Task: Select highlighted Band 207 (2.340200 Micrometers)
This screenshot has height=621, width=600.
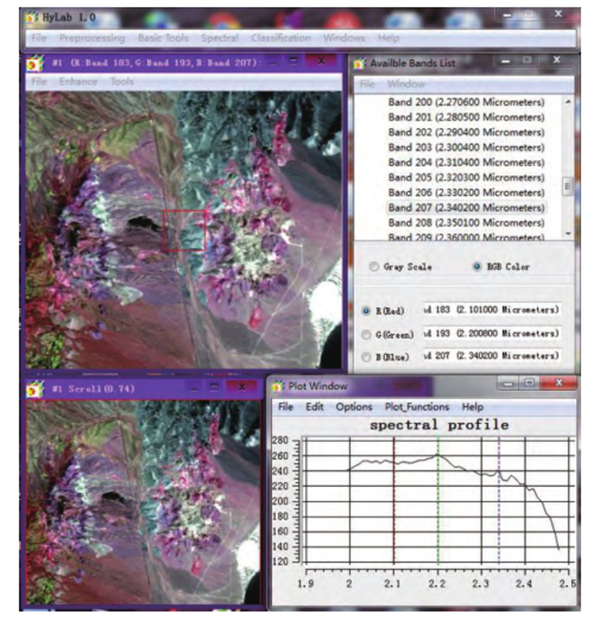Action: point(466,208)
